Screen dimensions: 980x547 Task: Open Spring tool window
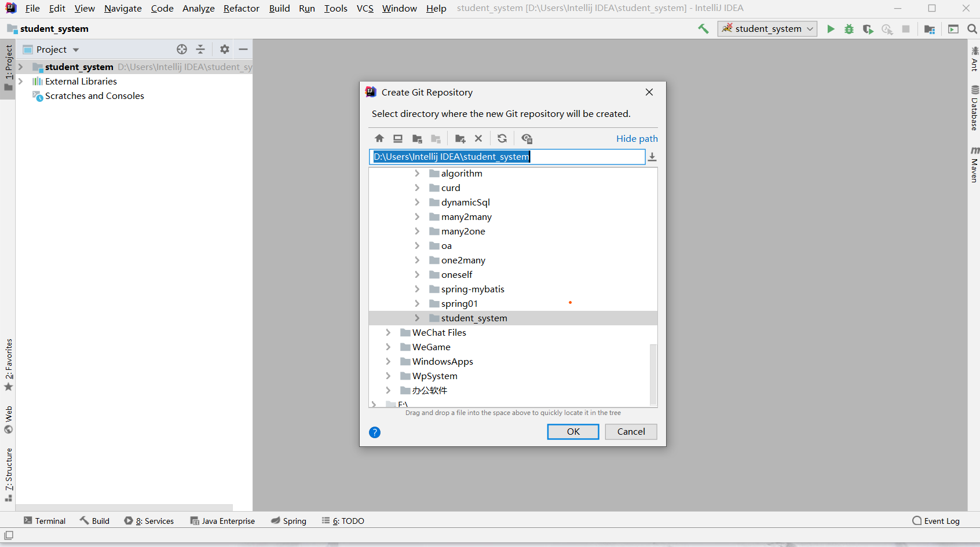tap(288, 521)
